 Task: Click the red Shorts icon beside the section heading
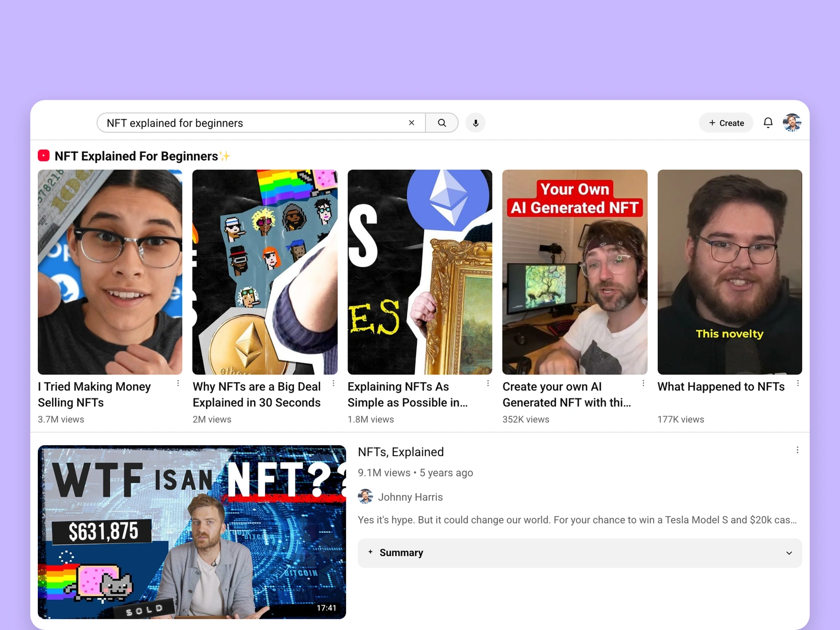(44, 156)
